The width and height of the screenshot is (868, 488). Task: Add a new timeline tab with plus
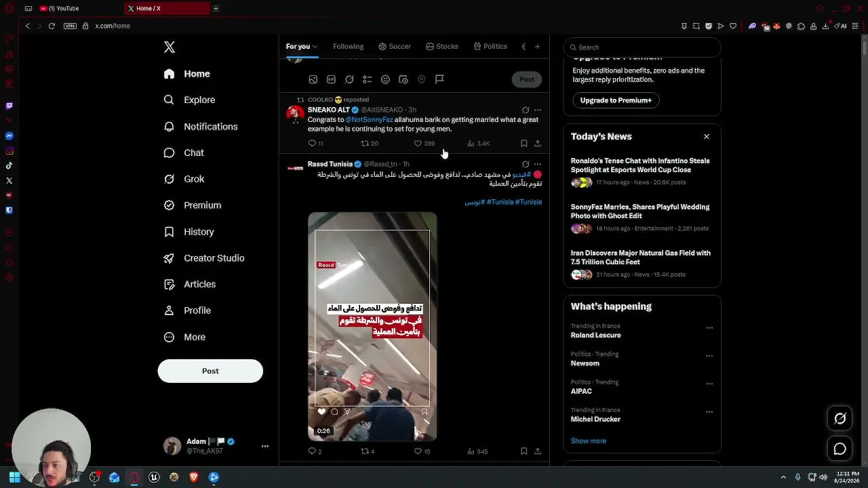click(x=537, y=47)
